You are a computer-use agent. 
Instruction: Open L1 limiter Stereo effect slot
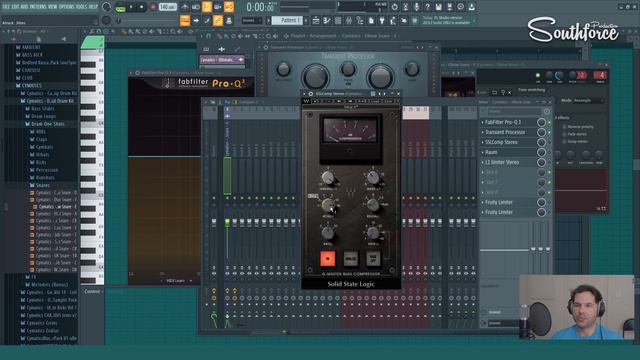(x=502, y=162)
